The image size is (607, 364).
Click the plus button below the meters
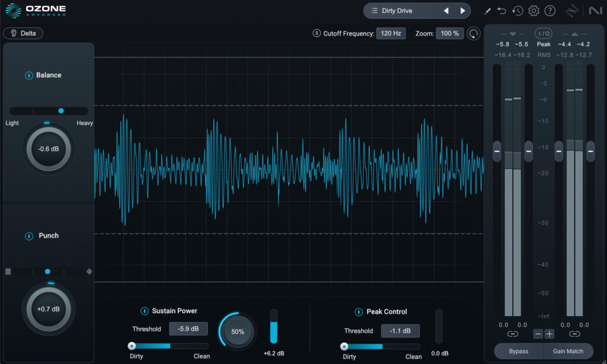[550, 334]
